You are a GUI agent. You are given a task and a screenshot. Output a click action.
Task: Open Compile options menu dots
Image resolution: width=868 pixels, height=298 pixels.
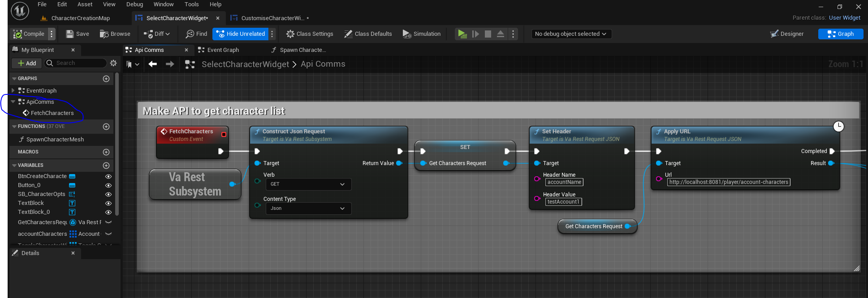pos(52,34)
